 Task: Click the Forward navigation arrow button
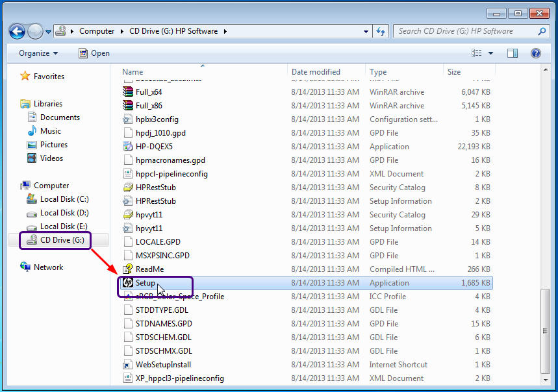(35, 31)
